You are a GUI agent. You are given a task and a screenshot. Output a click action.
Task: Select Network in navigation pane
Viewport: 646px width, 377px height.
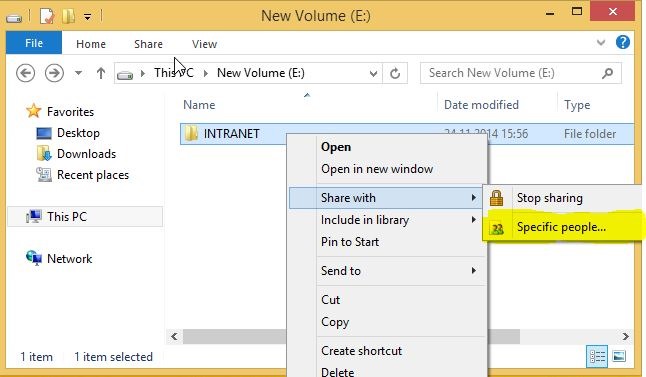(x=69, y=259)
